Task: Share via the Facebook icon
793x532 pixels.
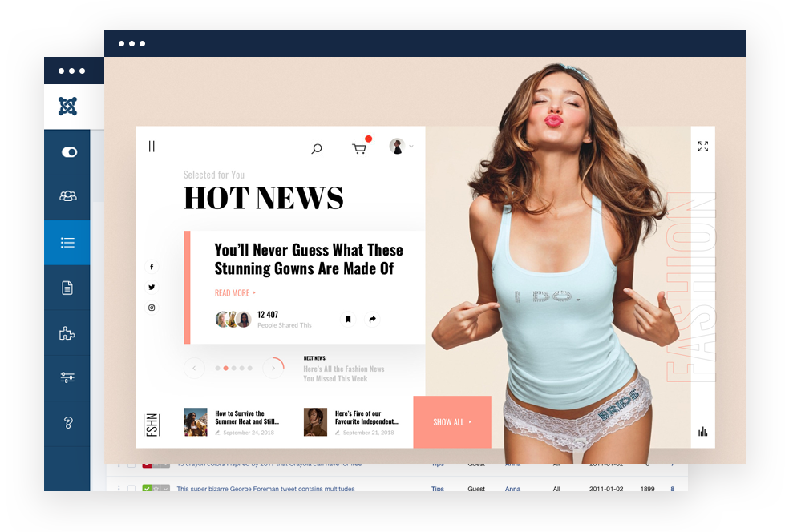Action: pyautogui.click(x=152, y=267)
